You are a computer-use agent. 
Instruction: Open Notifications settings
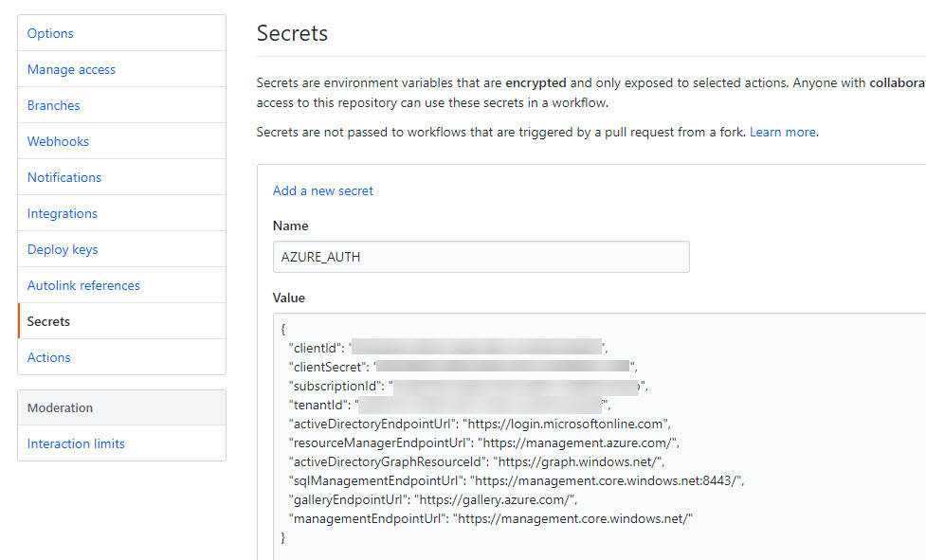pyautogui.click(x=64, y=177)
